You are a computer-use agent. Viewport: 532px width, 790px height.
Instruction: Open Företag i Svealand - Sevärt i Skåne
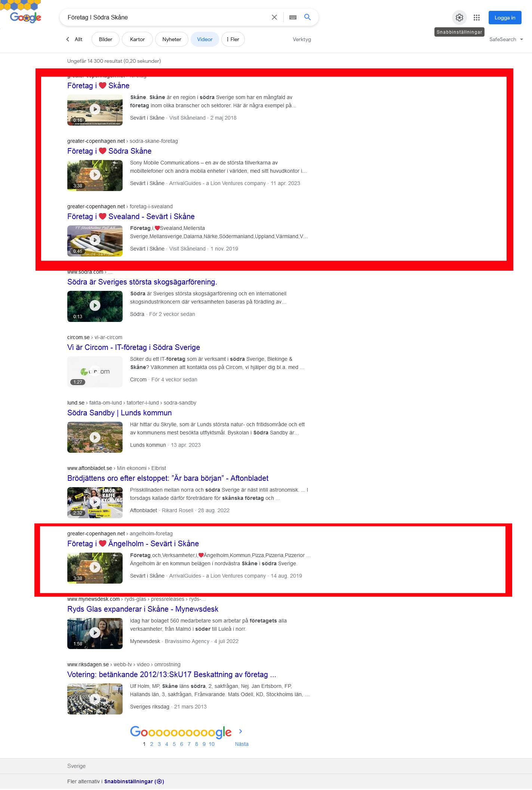coord(131,216)
